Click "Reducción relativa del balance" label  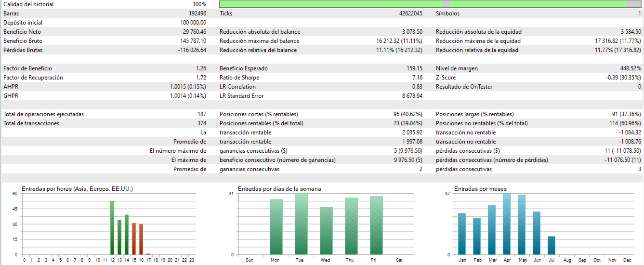258,50
